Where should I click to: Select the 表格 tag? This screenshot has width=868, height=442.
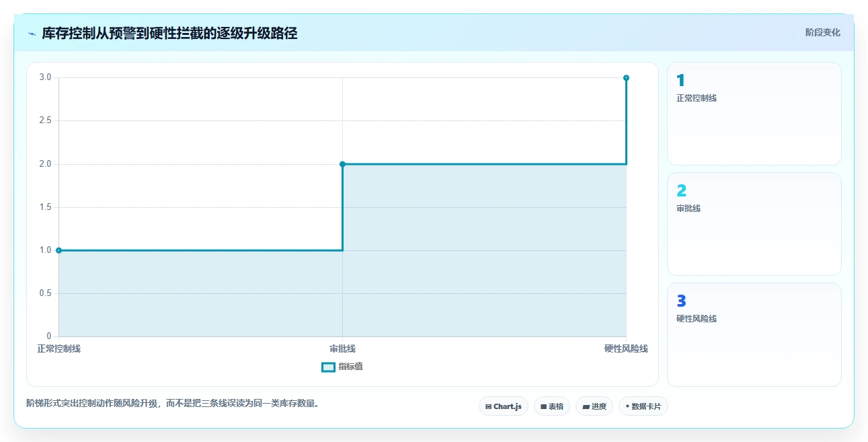(552, 406)
